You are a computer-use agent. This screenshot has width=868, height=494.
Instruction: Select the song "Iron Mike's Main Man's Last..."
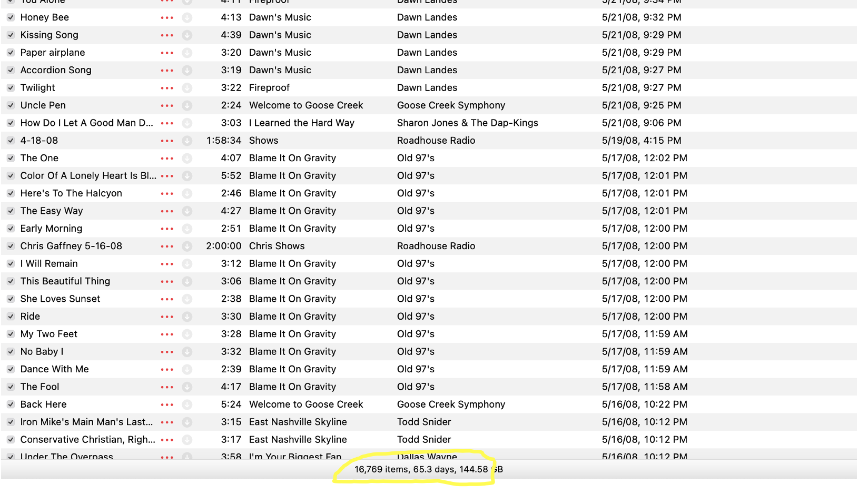click(x=87, y=422)
